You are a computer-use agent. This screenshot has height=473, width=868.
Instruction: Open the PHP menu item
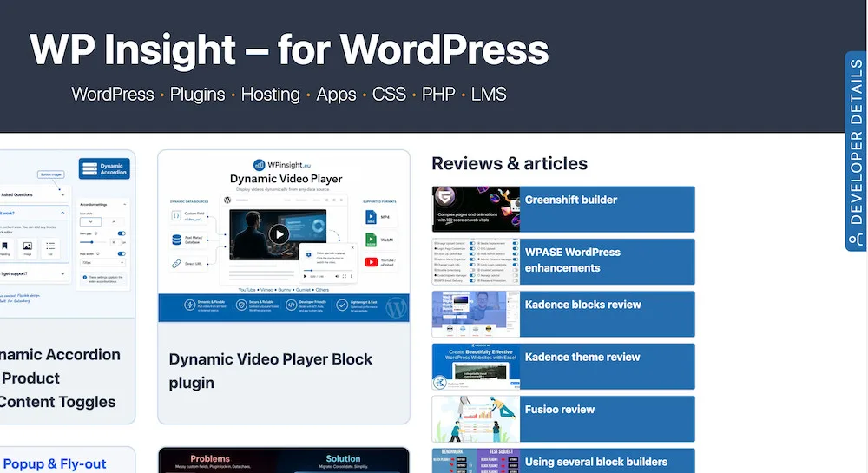pyautogui.click(x=438, y=94)
